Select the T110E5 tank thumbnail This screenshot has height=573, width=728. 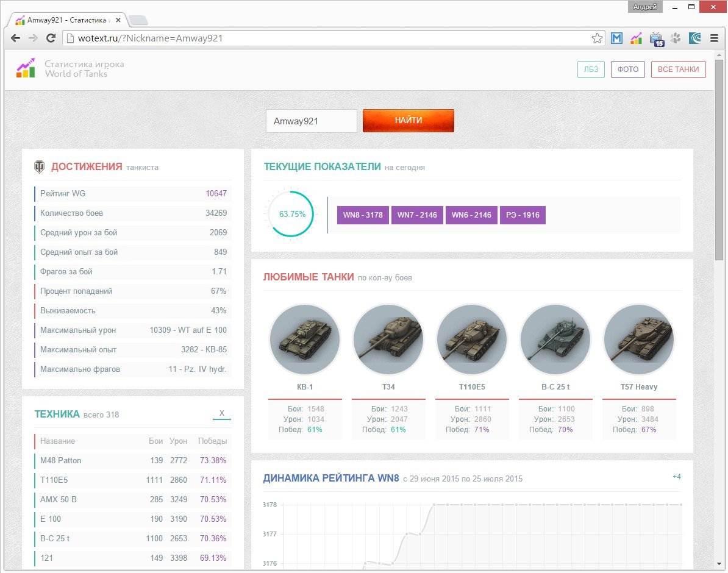472,340
